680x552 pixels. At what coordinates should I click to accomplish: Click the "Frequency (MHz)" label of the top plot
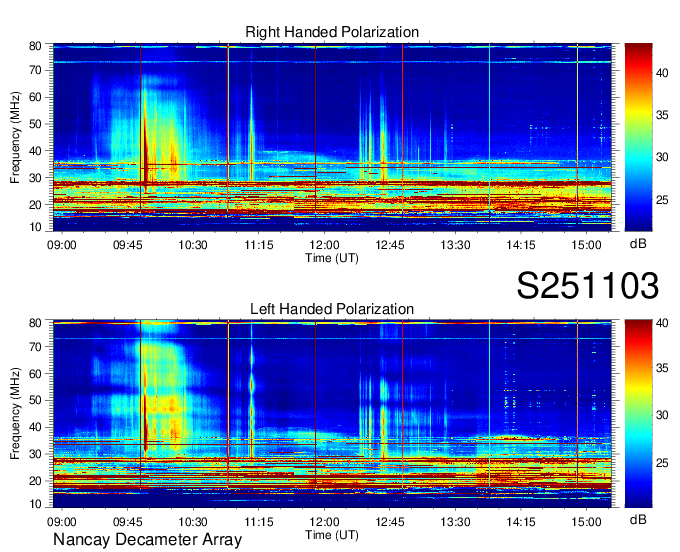(17, 137)
